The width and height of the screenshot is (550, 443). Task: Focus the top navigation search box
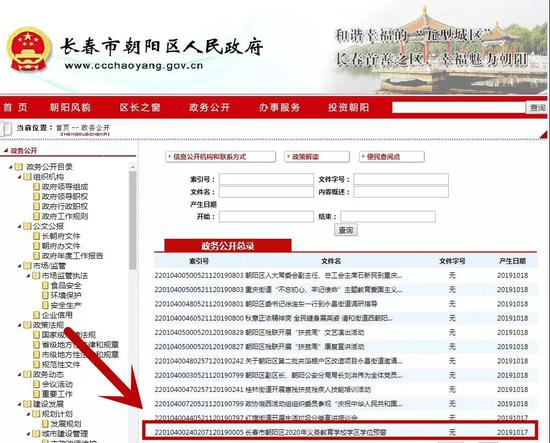coord(459,108)
